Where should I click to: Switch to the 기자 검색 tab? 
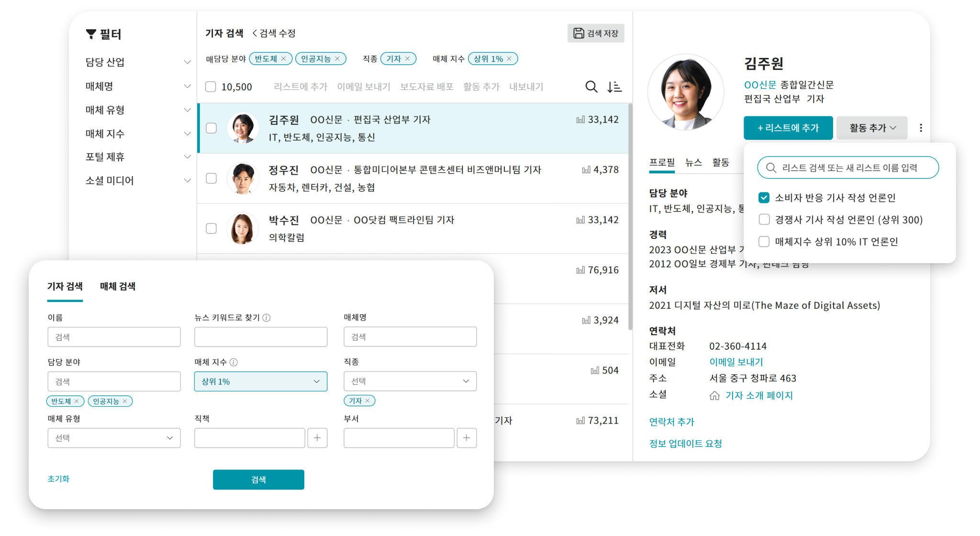tap(65, 286)
